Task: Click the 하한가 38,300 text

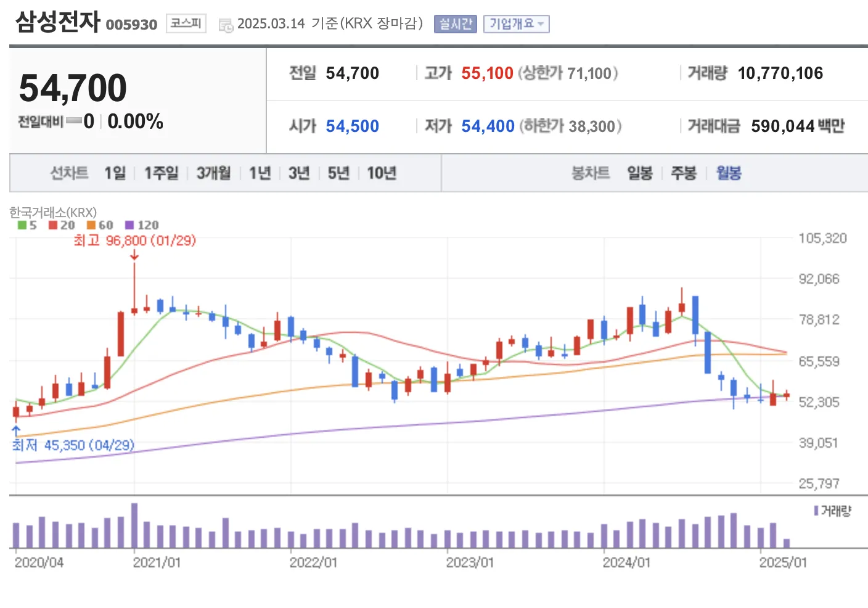Action: [x=570, y=126]
